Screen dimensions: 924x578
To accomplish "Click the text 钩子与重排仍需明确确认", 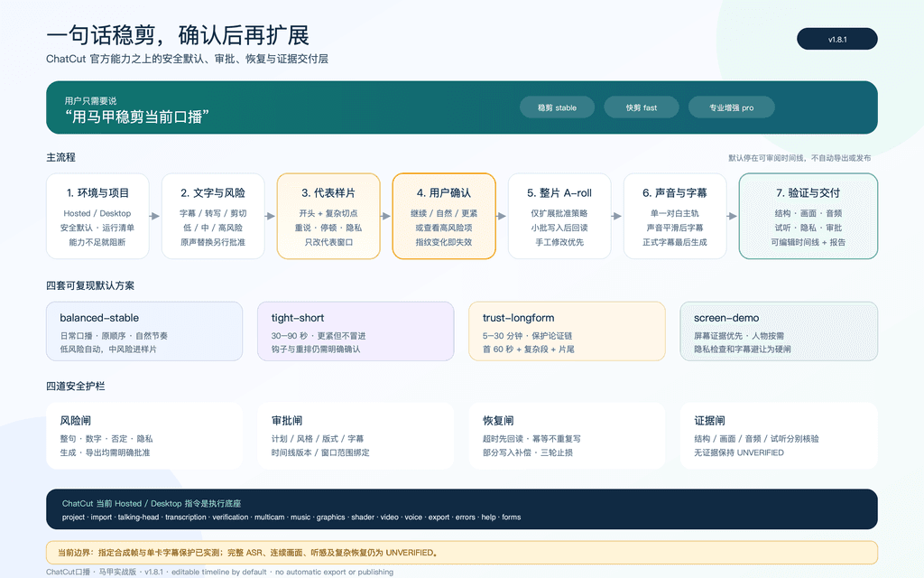I will coord(316,350).
